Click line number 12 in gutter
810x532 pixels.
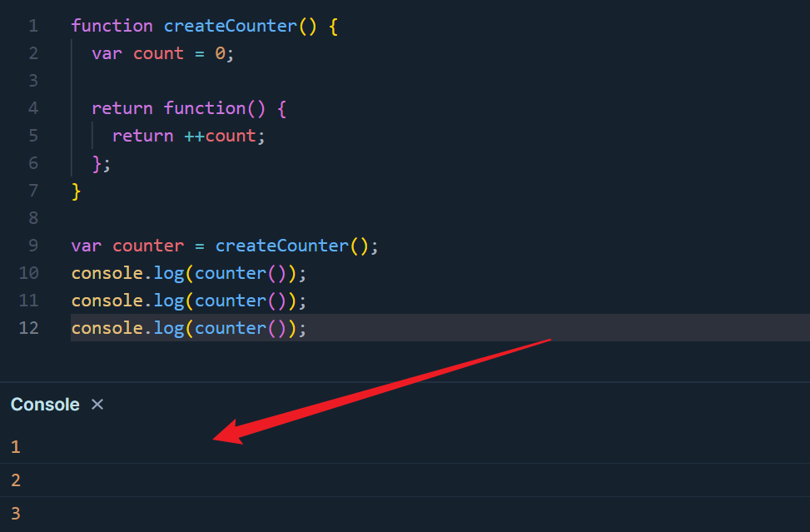coord(28,327)
